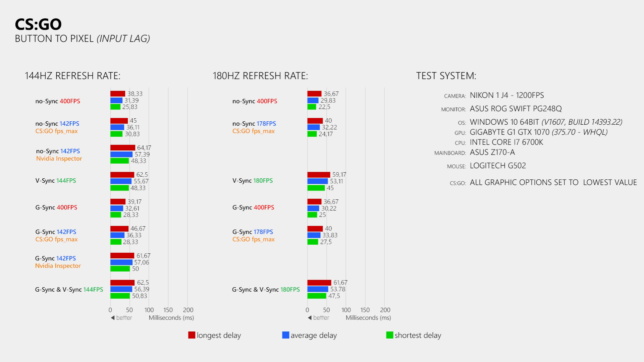Click the blue bar valued 57,06
644x362 pixels.
(x=121, y=262)
